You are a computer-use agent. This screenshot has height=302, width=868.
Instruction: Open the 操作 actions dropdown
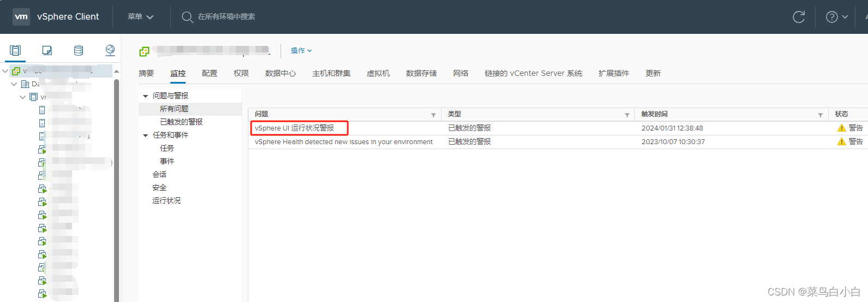point(301,50)
